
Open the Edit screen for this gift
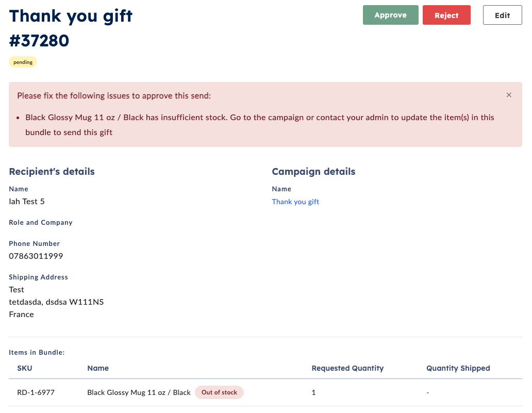click(x=502, y=15)
